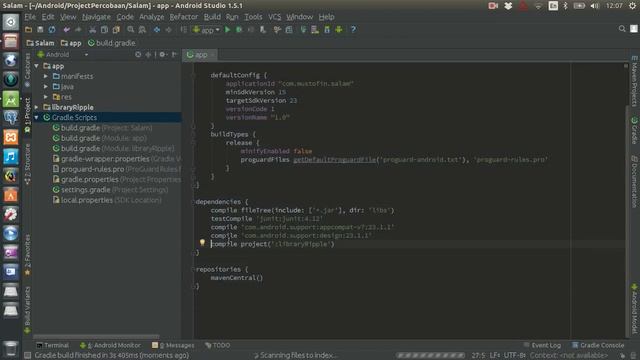This screenshot has width=640, height=360.
Task: Click the indexing progress bar in status bar
Action: pyautogui.click(x=430, y=356)
